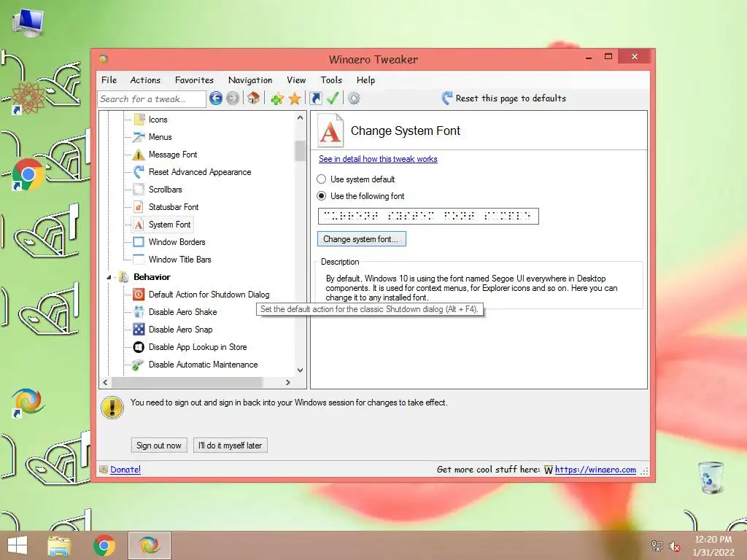This screenshot has width=747, height=560.
Task: Open the This PC desktop icon
Action: [28, 23]
